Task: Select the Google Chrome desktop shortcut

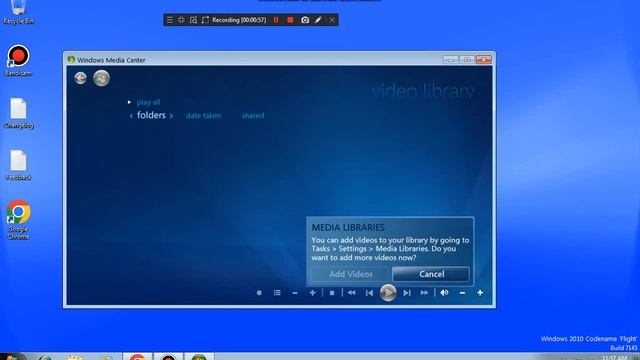Action: (x=18, y=219)
